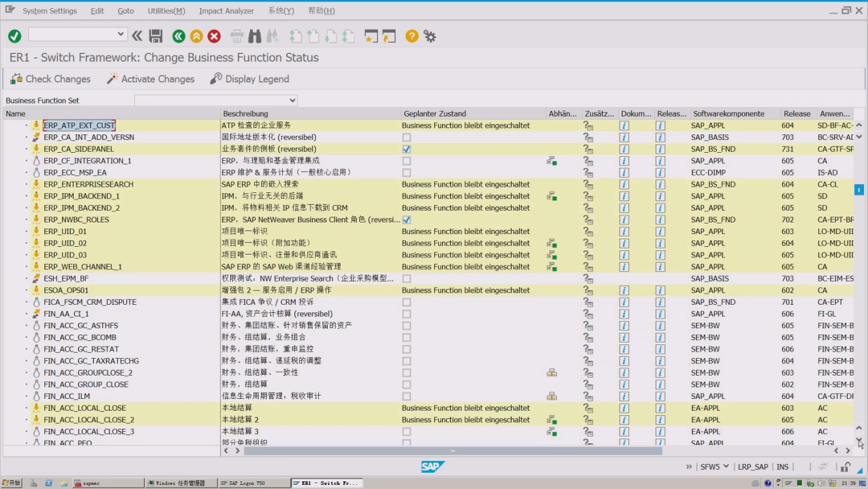
Task: Tick the FIN_ACC_LOCAL_CLOSE_3 checkbox
Action: [407, 432]
